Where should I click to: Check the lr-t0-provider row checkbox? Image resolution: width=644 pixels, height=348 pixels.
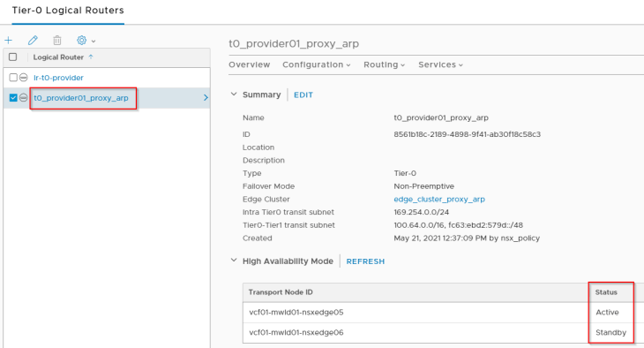(x=13, y=78)
